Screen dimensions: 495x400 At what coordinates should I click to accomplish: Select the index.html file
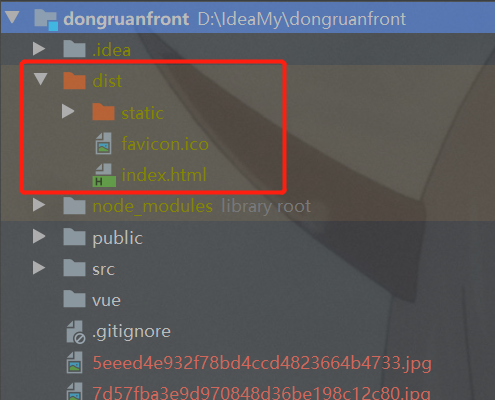tap(164, 175)
